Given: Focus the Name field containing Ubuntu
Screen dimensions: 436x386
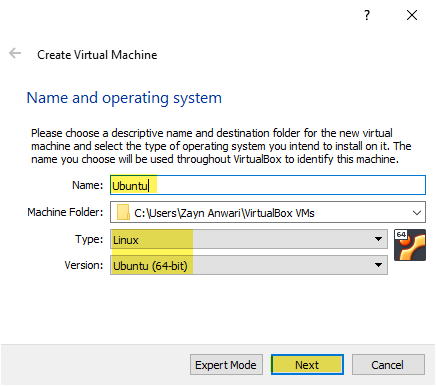Looking at the screenshot, I should [268, 185].
